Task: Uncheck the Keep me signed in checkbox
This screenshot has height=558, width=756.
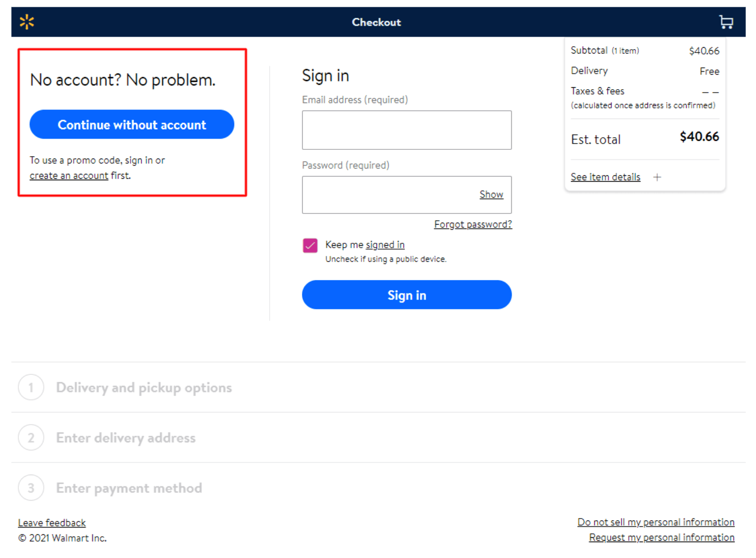Action: pyautogui.click(x=310, y=245)
